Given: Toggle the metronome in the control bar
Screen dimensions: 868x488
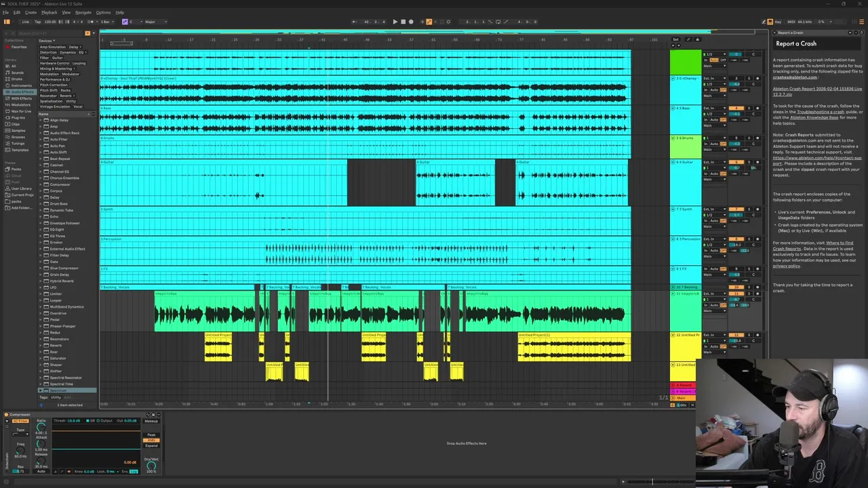Looking at the screenshot, I should 91,22.
